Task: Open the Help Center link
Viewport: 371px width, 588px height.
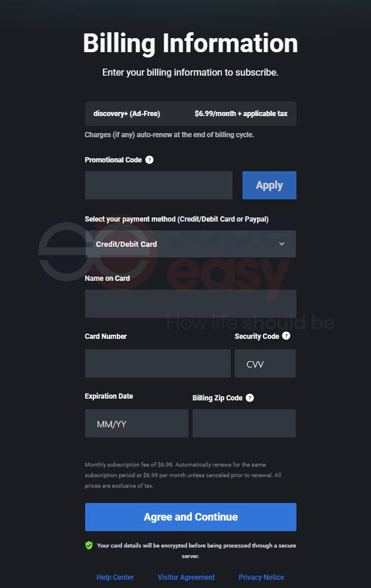Action: pos(115,577)
